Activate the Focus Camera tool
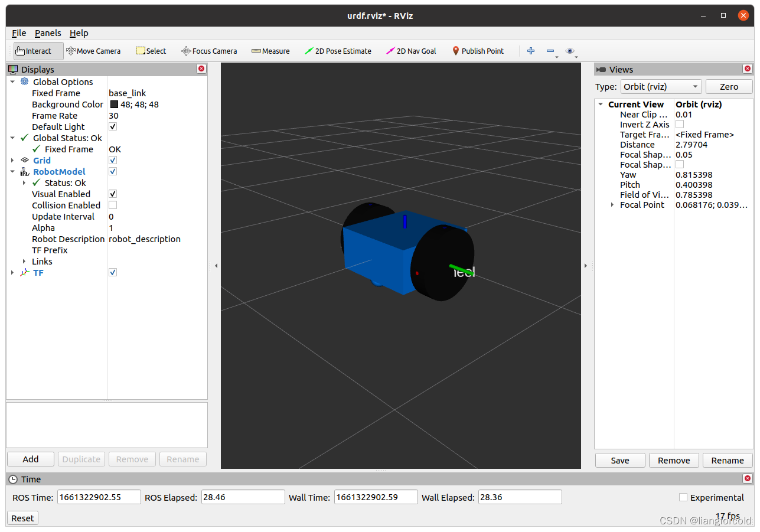The image size is (760, 532). coord(209,51)
